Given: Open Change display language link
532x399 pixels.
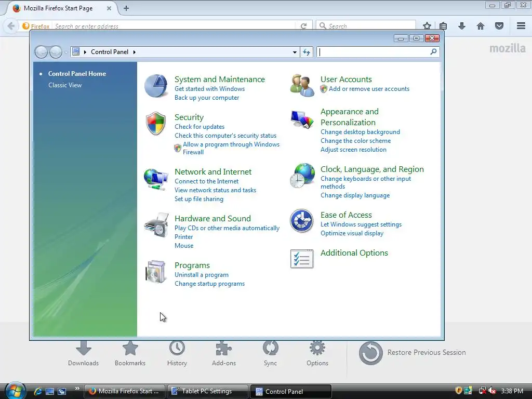Looking at the screenshot, I should tap(355, 195).
